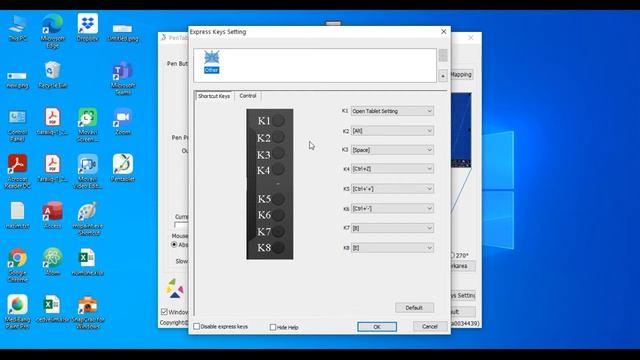
Task: Select the Excel file beside MediBang Paint Pro
Action: click(x=52, y=309)
